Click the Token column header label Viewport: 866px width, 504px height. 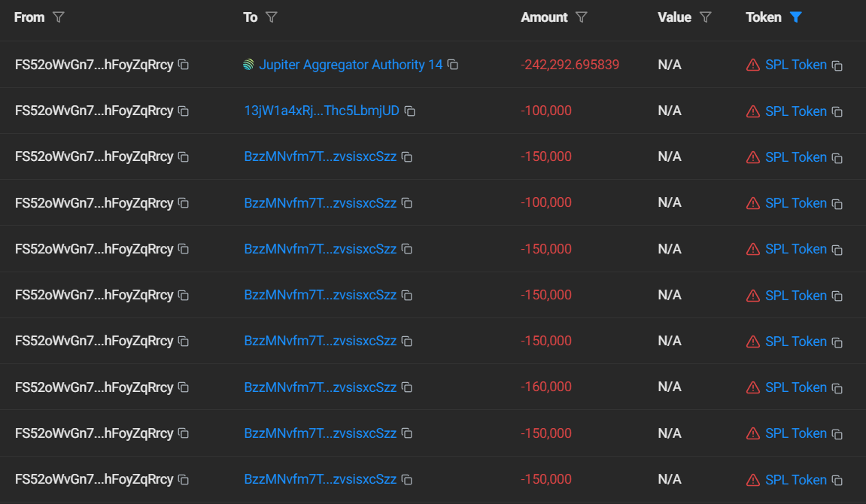(763, 17)
